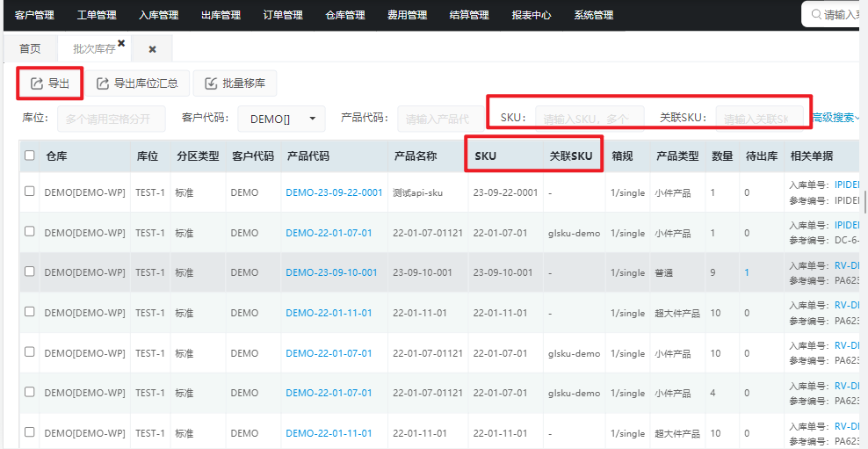
Task: Click the 待出库 column header
Action: (x=761, y=156)
